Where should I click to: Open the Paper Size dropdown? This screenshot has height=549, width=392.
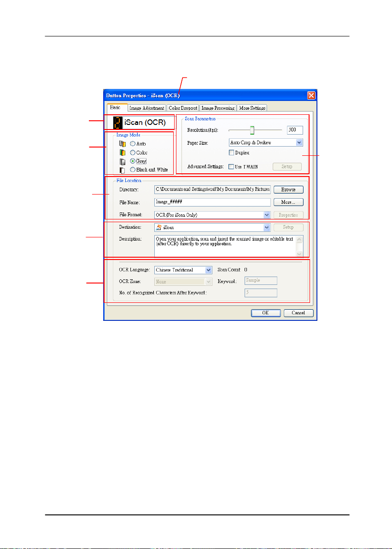[299, 142]
